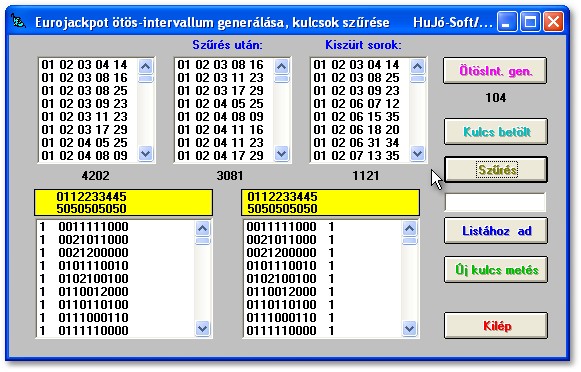This screenshot has width=581, height=372.
Task: Click the ÖtösInt. gen. button
Action: click(495, 71)
